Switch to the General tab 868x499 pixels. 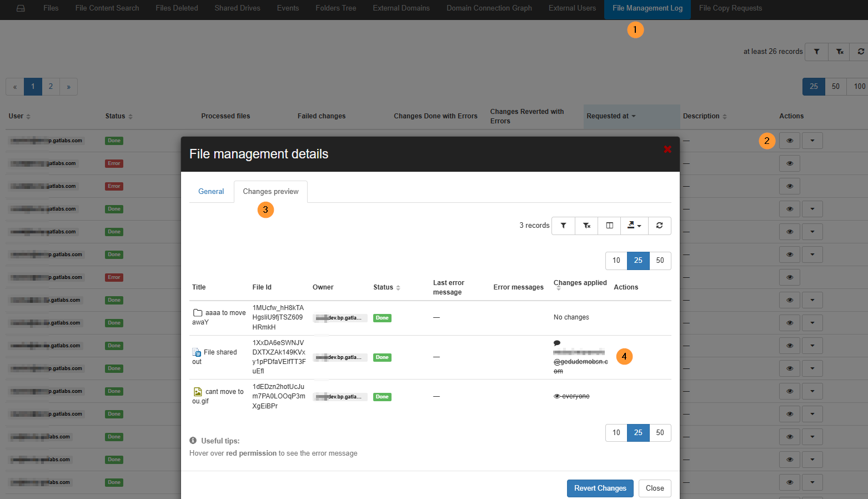click(x=211, y=192)
